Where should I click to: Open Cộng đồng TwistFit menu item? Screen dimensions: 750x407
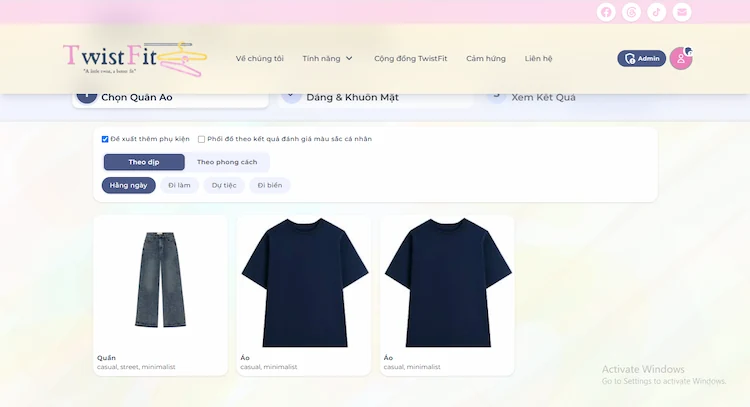point(410,58)
